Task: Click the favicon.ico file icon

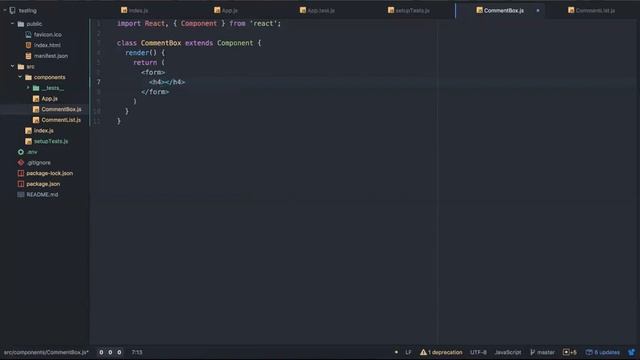Action: click(x=28, y=35)
